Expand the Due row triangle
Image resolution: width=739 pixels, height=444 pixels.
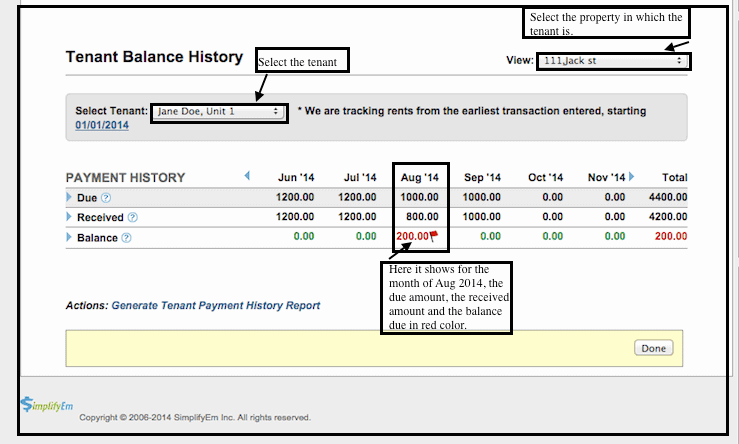pos(69,198)
